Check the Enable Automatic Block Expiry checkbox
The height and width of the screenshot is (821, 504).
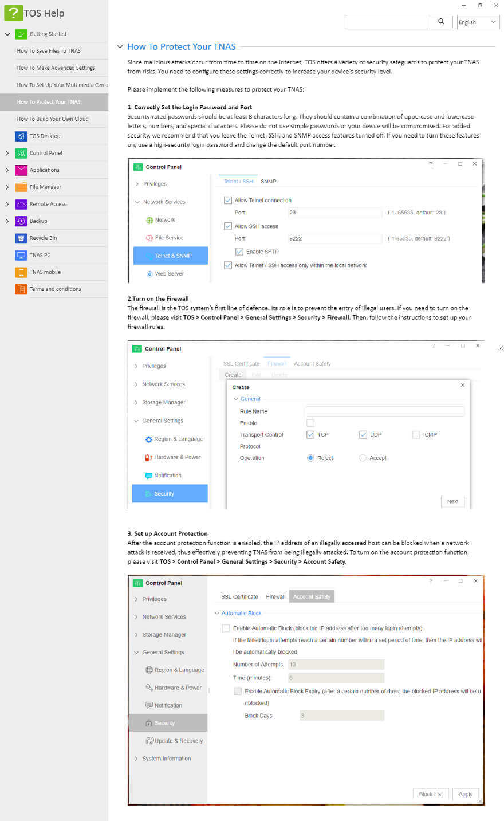(238, 692)
